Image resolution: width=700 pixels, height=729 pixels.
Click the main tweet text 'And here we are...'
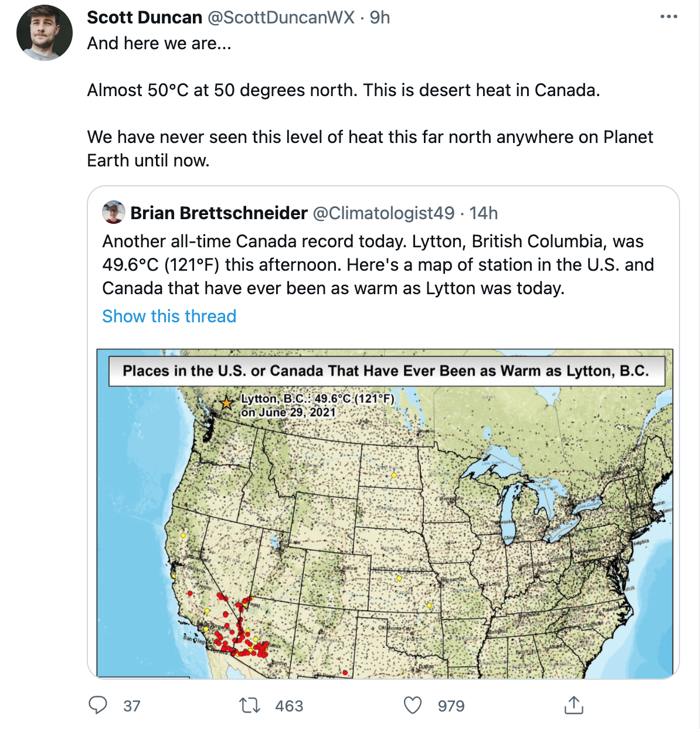coord(159,43)
